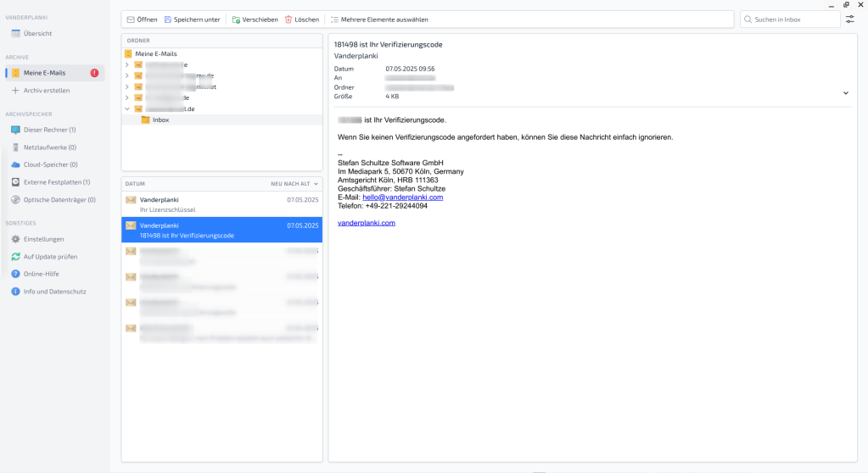Image resolution: width=868 pixels, height=473 pixels.
Task: Expand email header details chevron
Action: (845, 92)
